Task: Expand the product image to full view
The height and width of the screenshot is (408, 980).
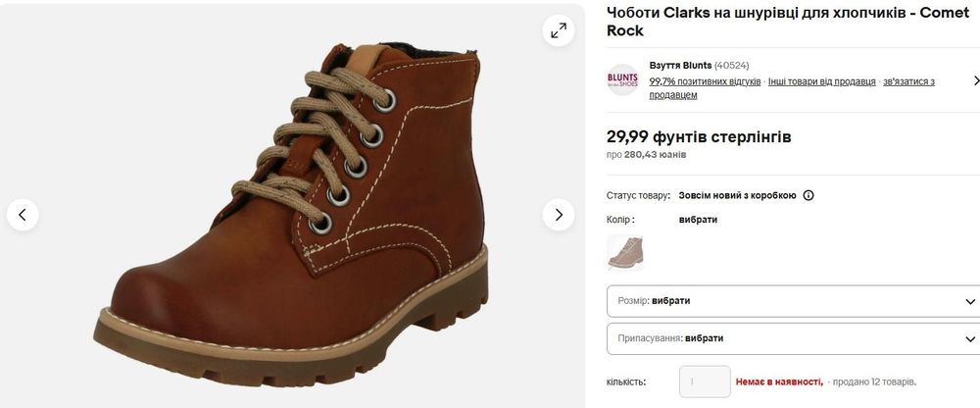Action: tap(559, 30)
